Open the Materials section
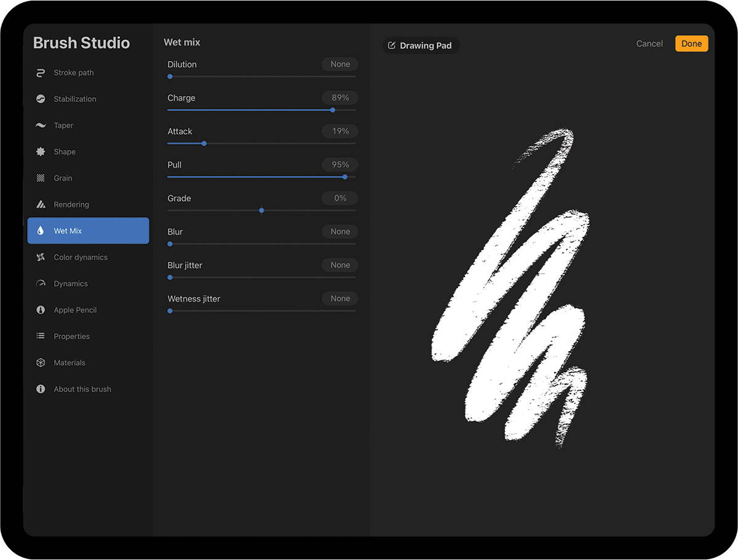This screenshot has height=560, width=738. (69, 363)
